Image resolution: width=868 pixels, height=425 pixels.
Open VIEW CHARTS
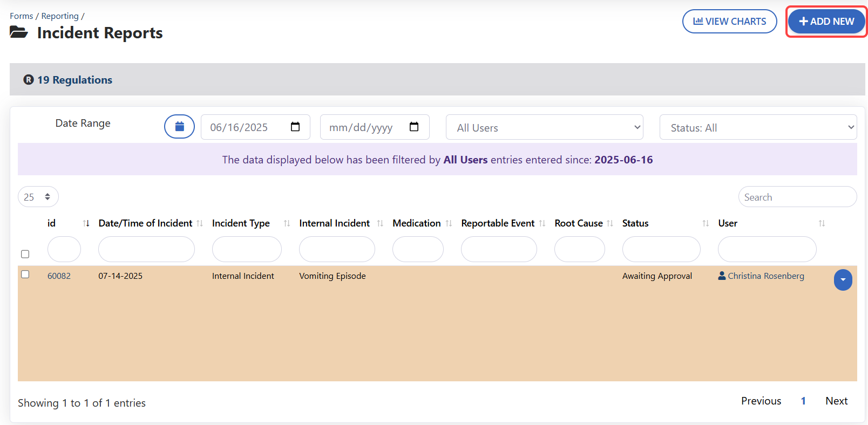click(729, 22)
